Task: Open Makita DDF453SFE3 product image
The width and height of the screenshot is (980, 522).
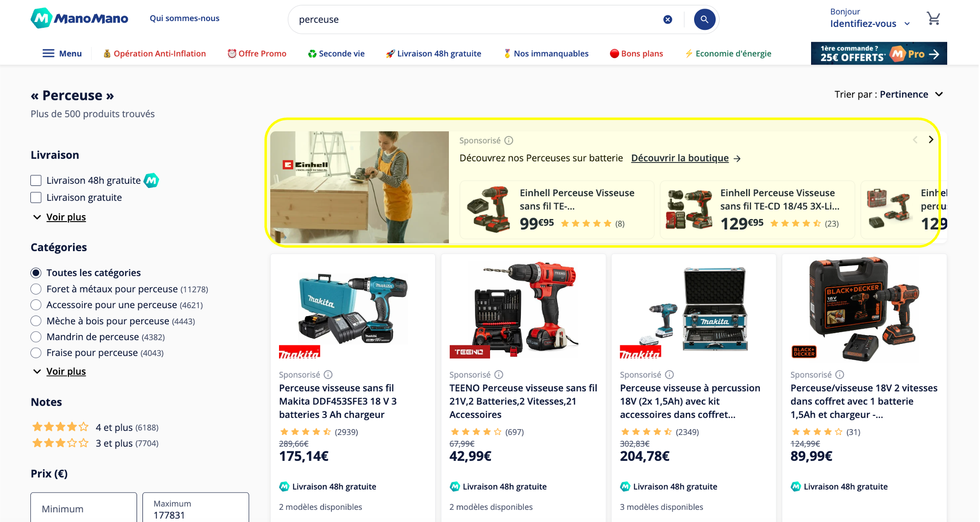Action: [352, 309]
